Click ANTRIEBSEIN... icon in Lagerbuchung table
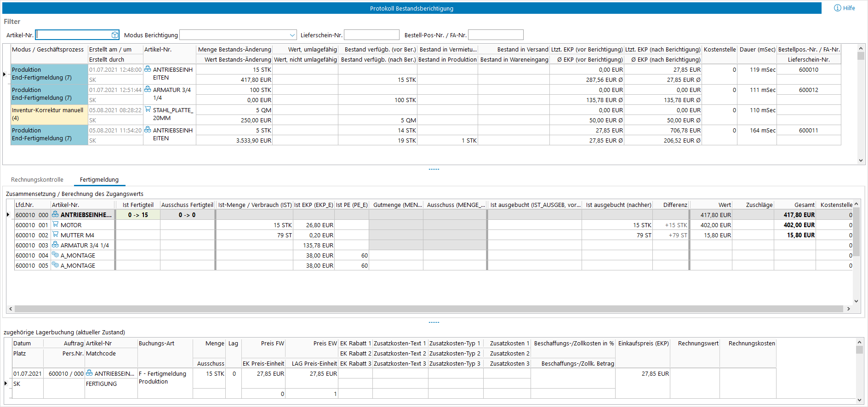Image resolution: width=868 pixels, height=407 pixels. (89, 373)
